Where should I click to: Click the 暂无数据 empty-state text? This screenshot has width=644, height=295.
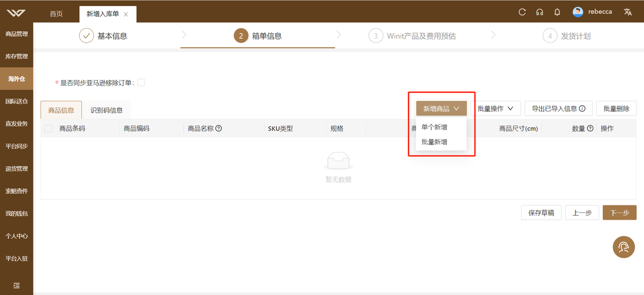pos(338,179)
